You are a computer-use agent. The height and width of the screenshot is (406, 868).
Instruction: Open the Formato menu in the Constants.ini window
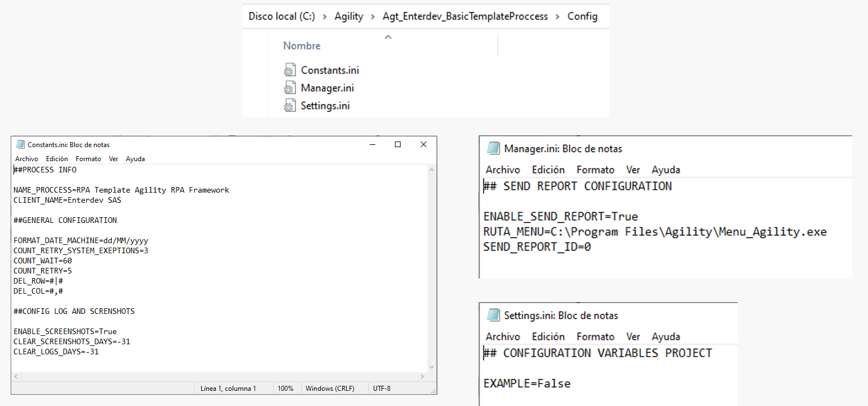(88, 159)
